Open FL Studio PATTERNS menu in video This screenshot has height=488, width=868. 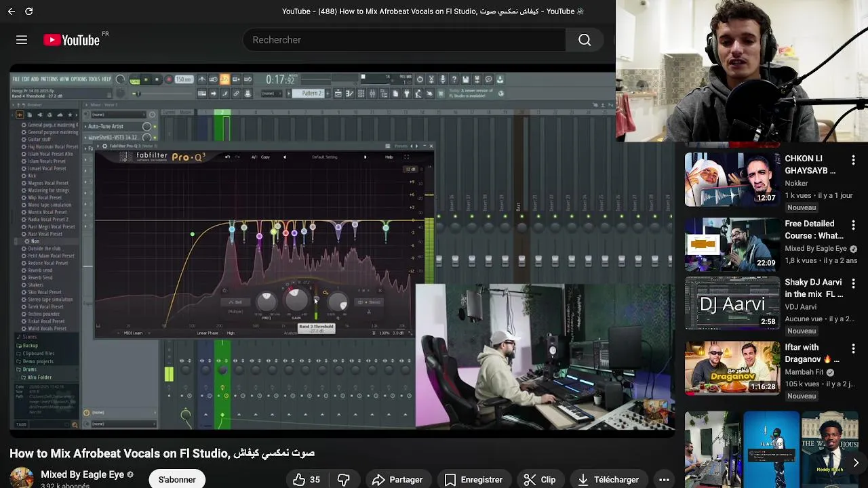click(x=49, y=79)
